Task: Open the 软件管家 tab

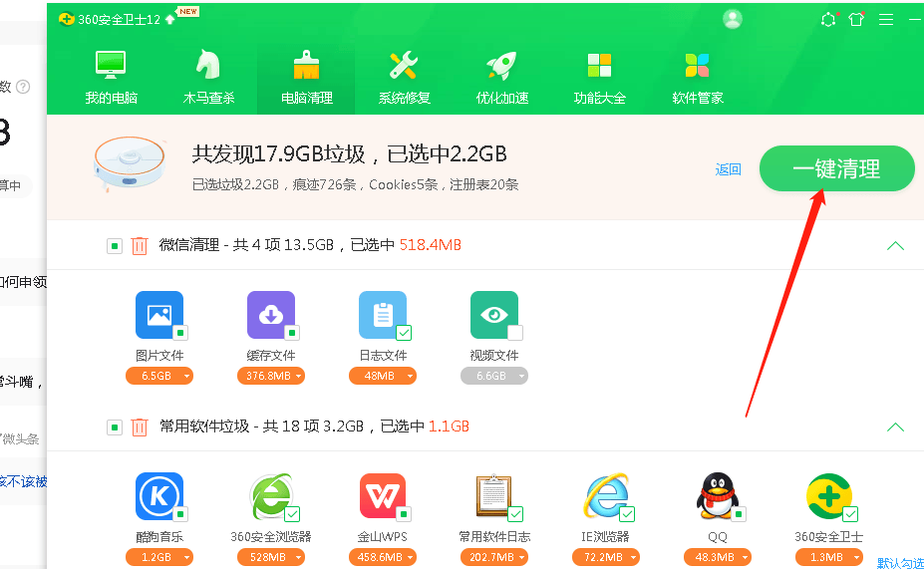Action: click(698, 78)
